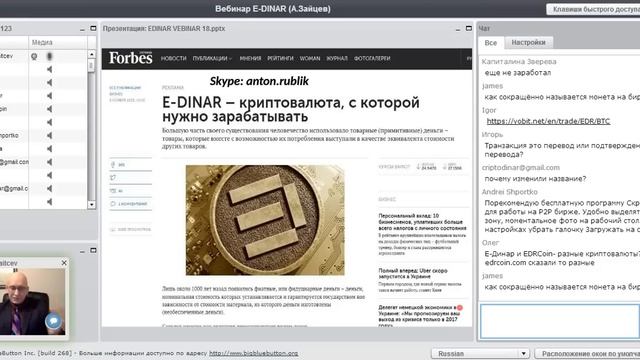Click the 'E-DINAR – криптовалюта' headline
The width and height of the screenshot is (640, 360).
pos(291,109)
